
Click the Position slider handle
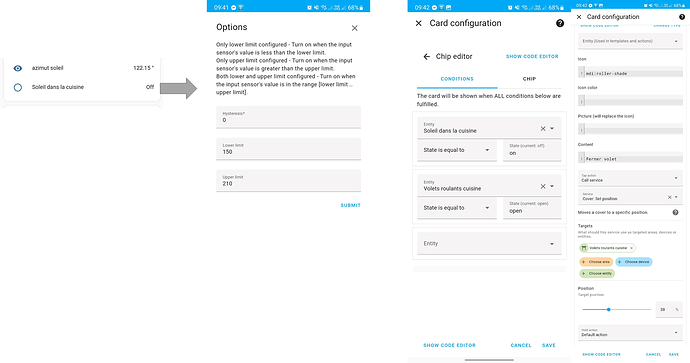(609, 310)
